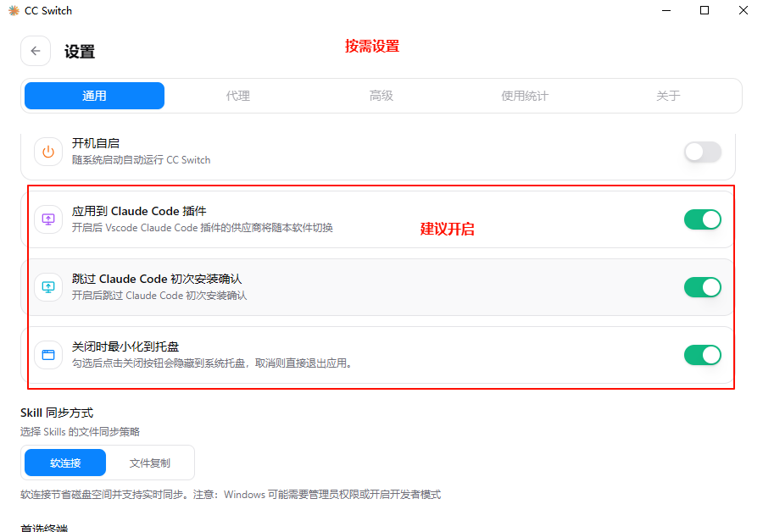View the 使用统计 tab
Viewport: 763px width, 532px height.
[525, 96]
